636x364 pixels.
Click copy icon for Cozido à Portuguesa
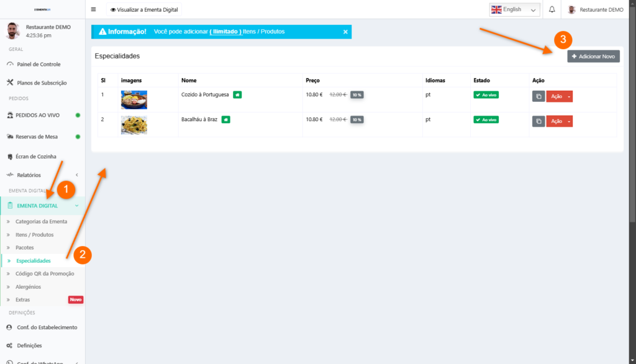pos(538,96)
